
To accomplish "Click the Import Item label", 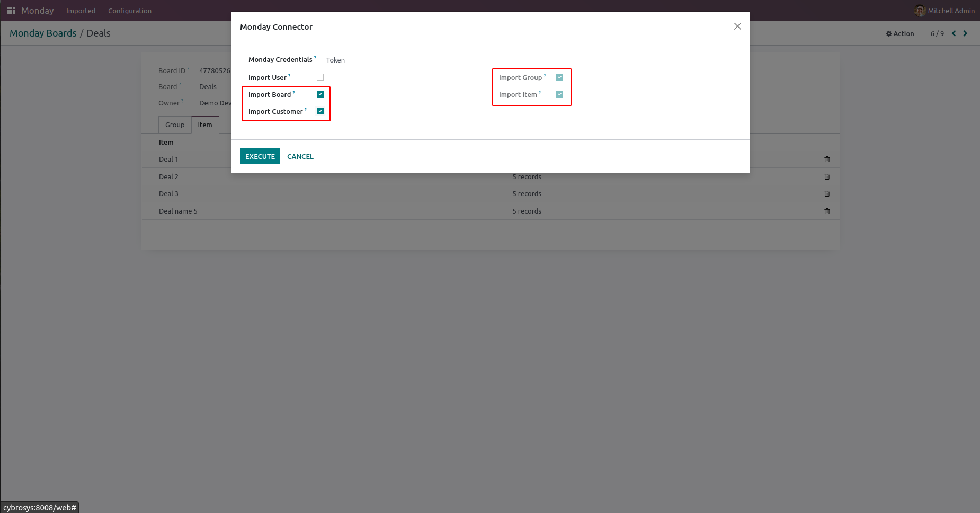I will (x=518, y=95).
